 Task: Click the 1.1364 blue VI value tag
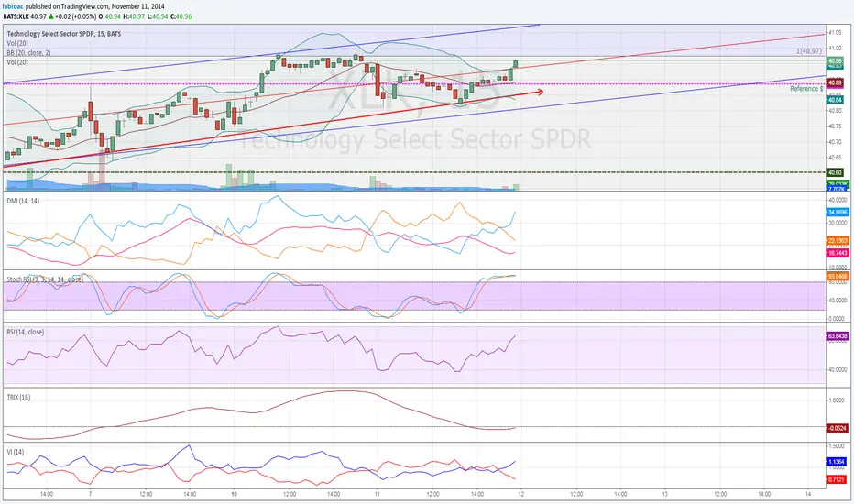(x=836, y=462)
